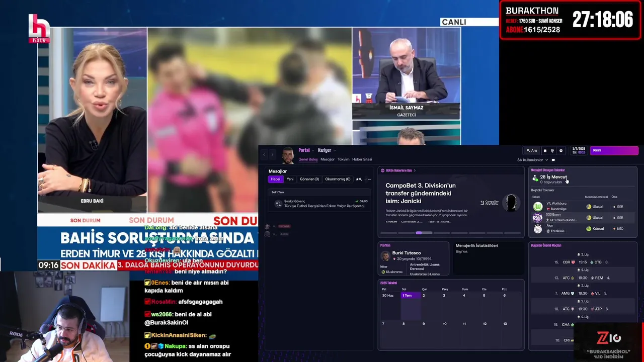Open the Janicki news headline
This screenshot has width=644, height=362.
point(421,193)
